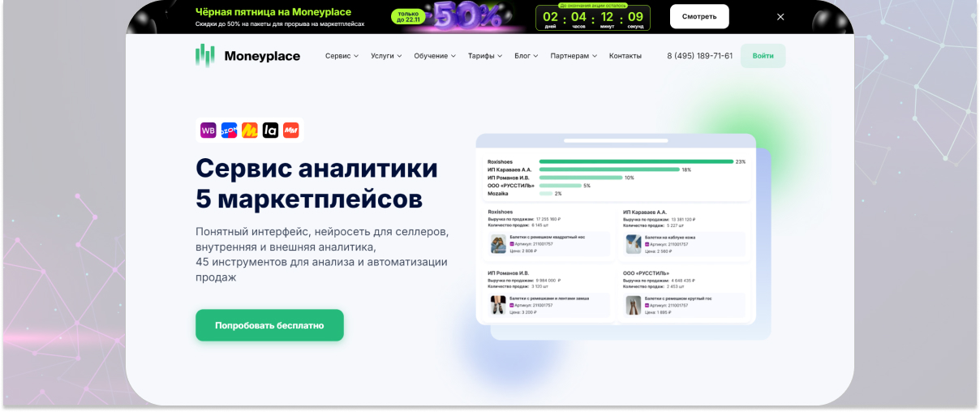Open the Обучение dropdown
The height and width of the screenshot is (412, 980).
[435, 56]
